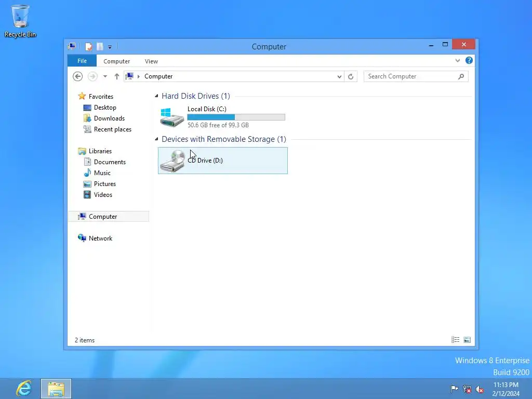Click the Properties quick access toolbar icon
This screenshot has height=399, width=532.
tap(88, 46)
